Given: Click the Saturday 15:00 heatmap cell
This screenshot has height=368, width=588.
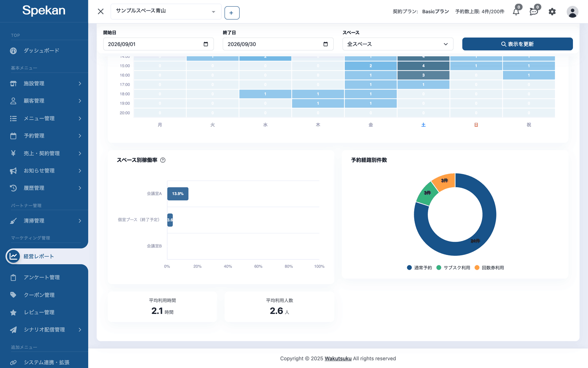Looking at the screenshot, I should point(423,66).
